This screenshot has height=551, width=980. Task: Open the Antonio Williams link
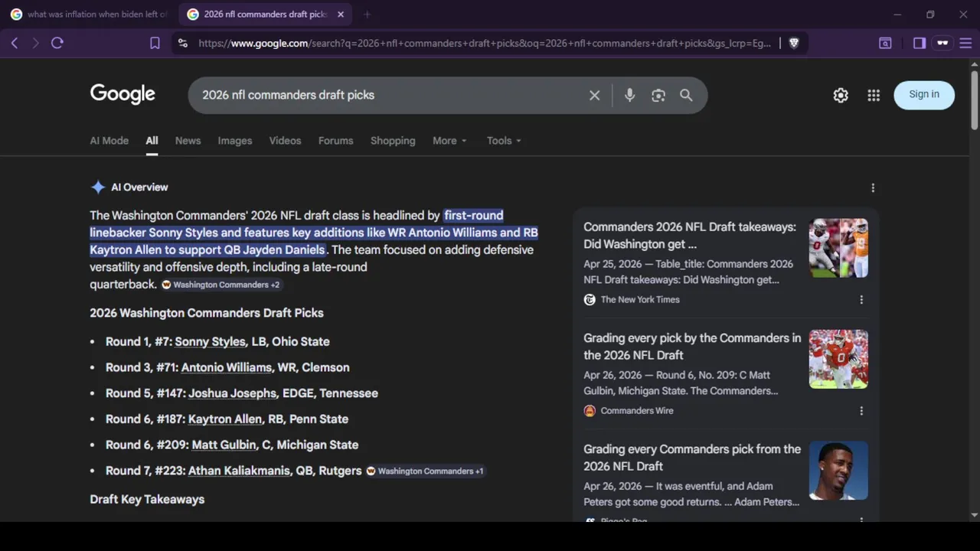226,368
